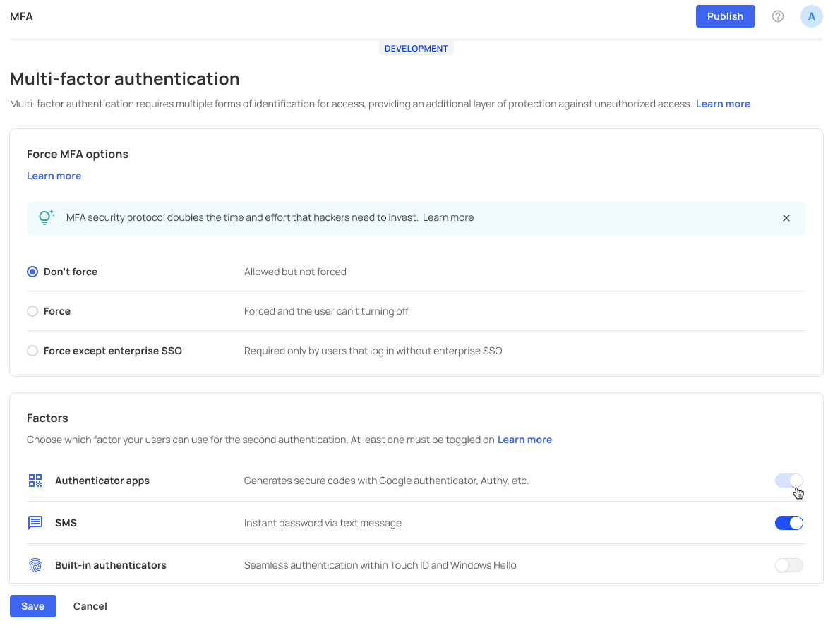Cancel the MFA changes
This screenshot has width=840, height=628.
[x=90, y=606]
